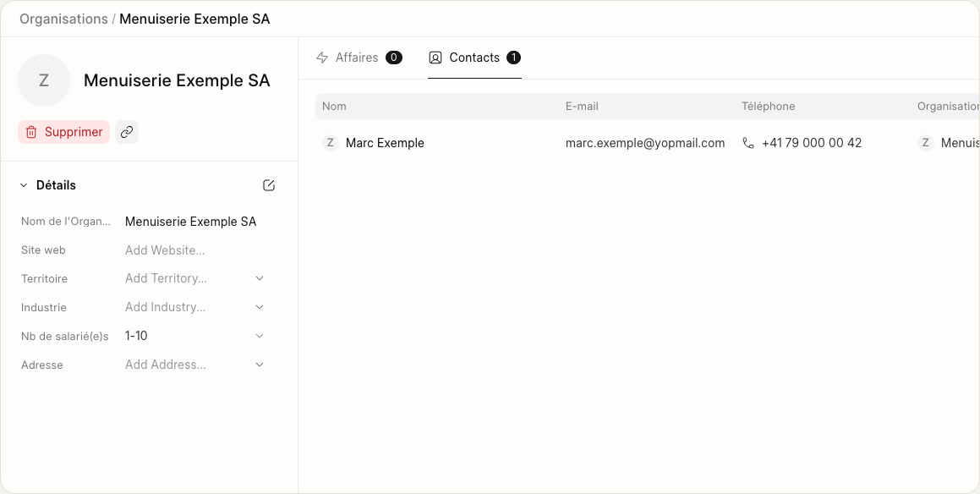Click Menuiserie Exemple SA breadcrumb text
The height and width of the screenshot is (494, 980).
pos(194,19)
